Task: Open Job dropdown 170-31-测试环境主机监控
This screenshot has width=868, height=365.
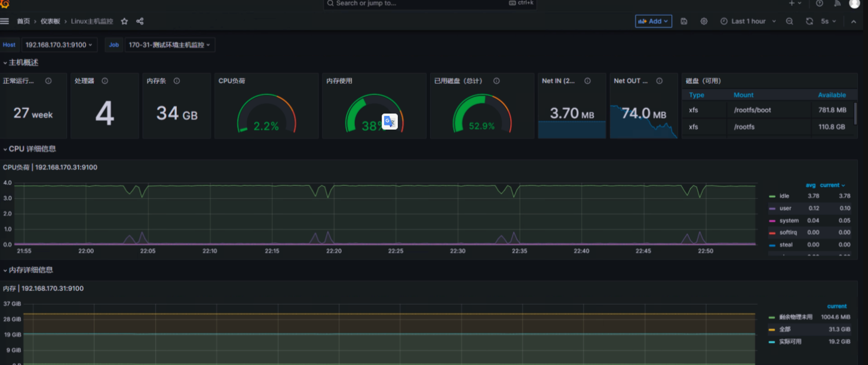Action: pos(170,45)
